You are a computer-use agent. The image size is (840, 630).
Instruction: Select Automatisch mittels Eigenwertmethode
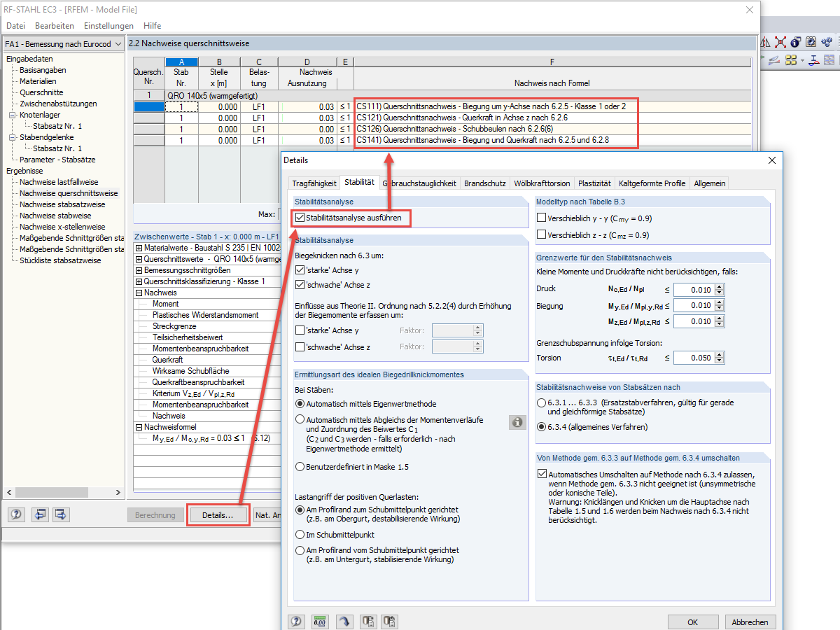(300, 403)
